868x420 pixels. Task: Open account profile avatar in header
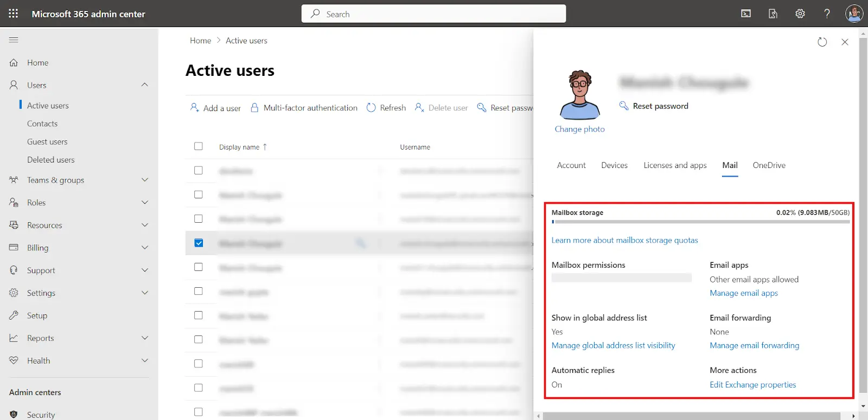[x=854, y=14]
